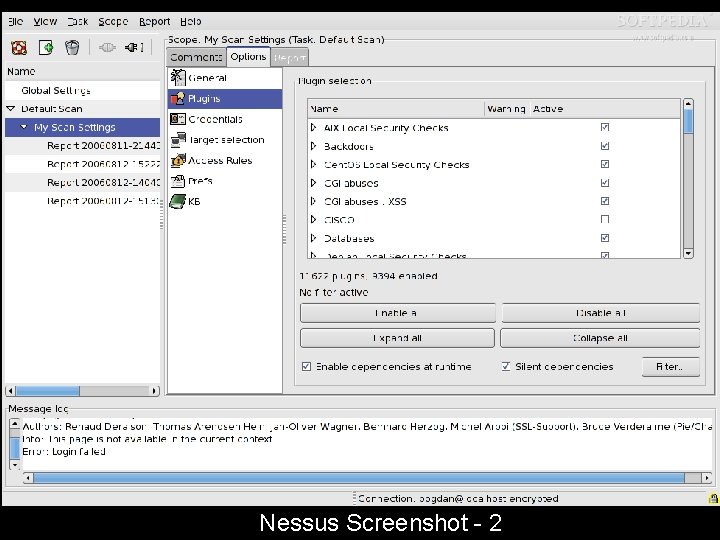
Task: Click the Active column header
Action: pyautogui.click(x=605, y=109)
